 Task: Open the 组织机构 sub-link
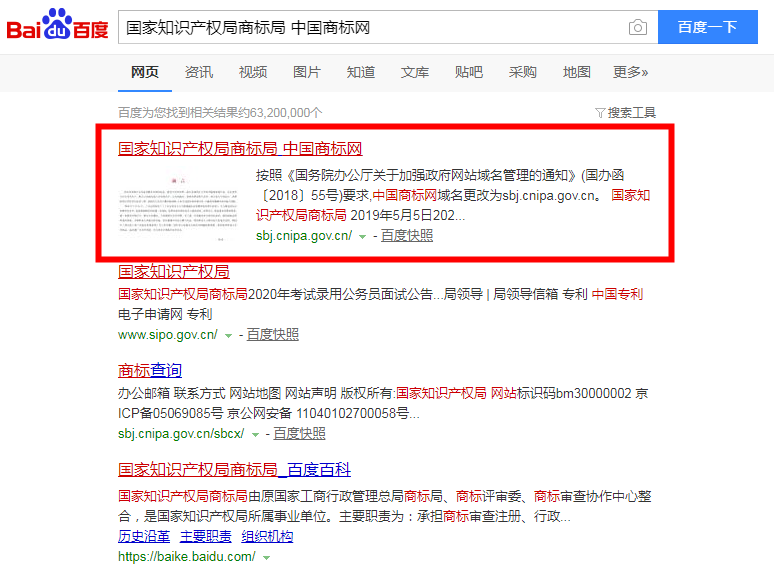point(268,536)
